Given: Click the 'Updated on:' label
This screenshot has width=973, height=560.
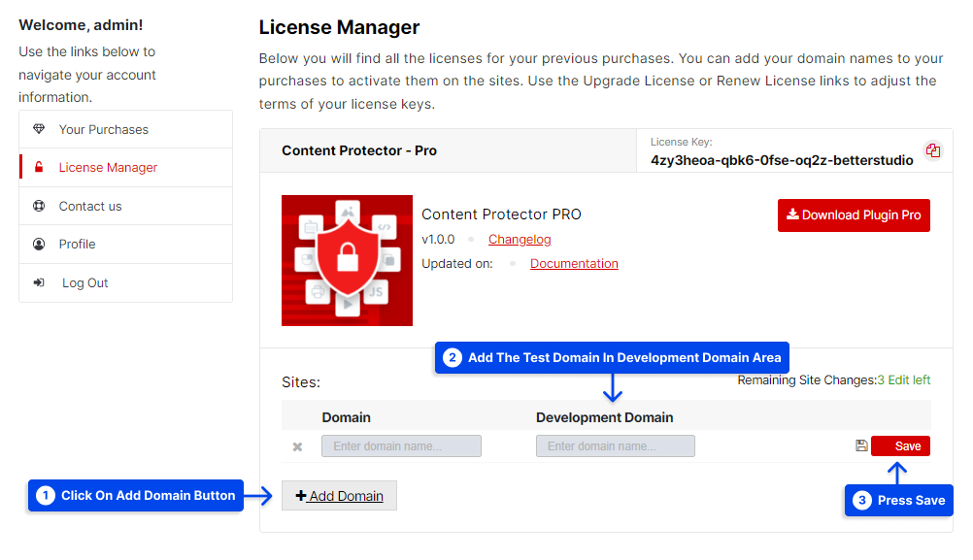Looking at the screenshot, I should point(457,264).
